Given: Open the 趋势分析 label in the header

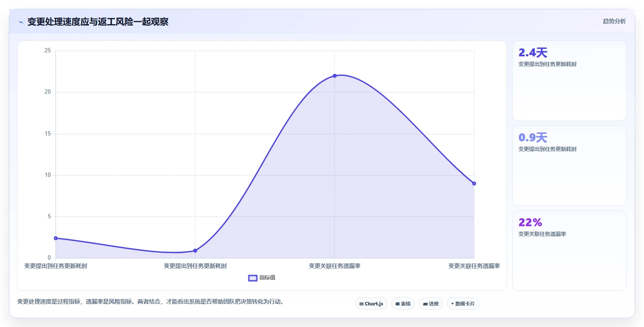Looking at the screenshot, I should click(x=614, y=22).
